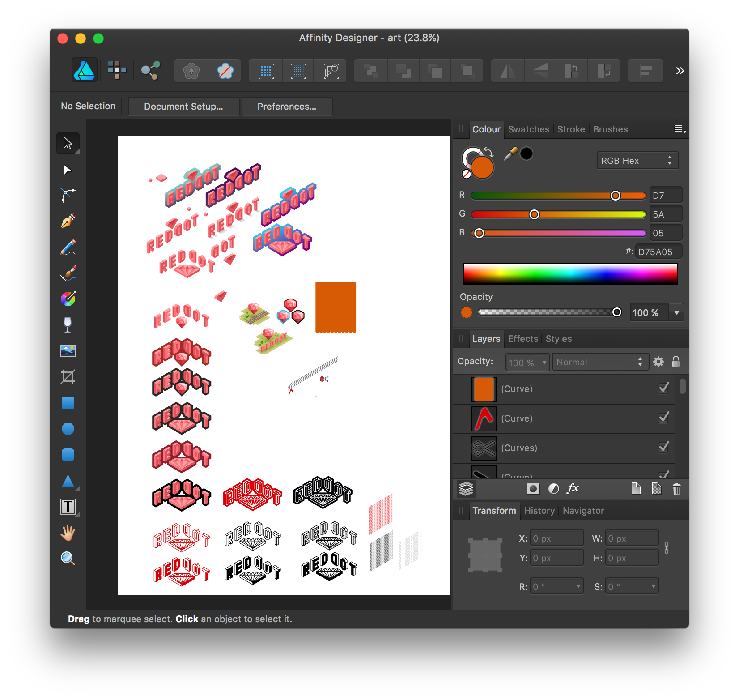Click the Layer Effects fx icon
The height and width of the screenshot is (700, 739).
tap(573, 489)
